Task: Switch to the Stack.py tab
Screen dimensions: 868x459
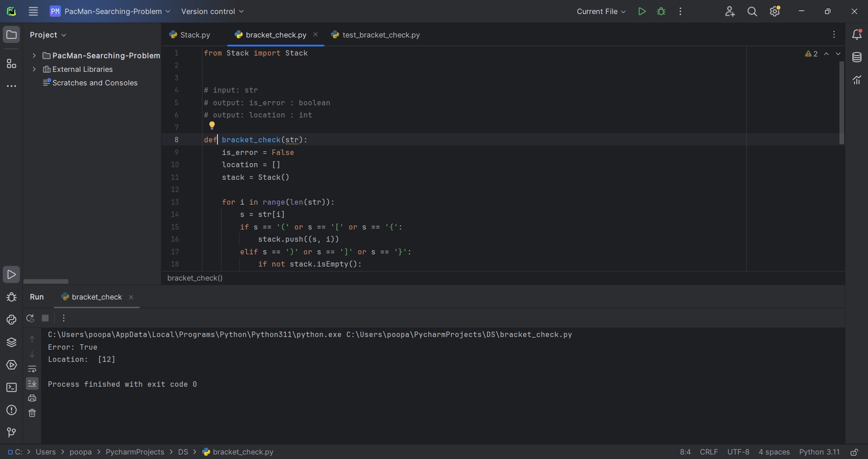Action: coord(194,35)
